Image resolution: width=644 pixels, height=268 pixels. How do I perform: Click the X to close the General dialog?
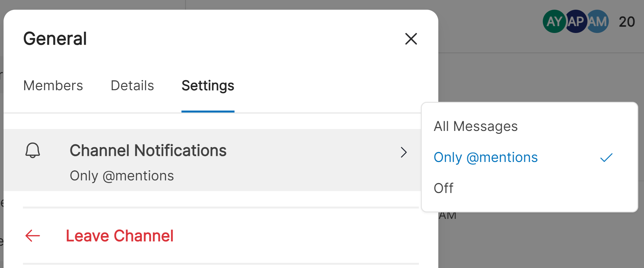(x=411, y=39)
